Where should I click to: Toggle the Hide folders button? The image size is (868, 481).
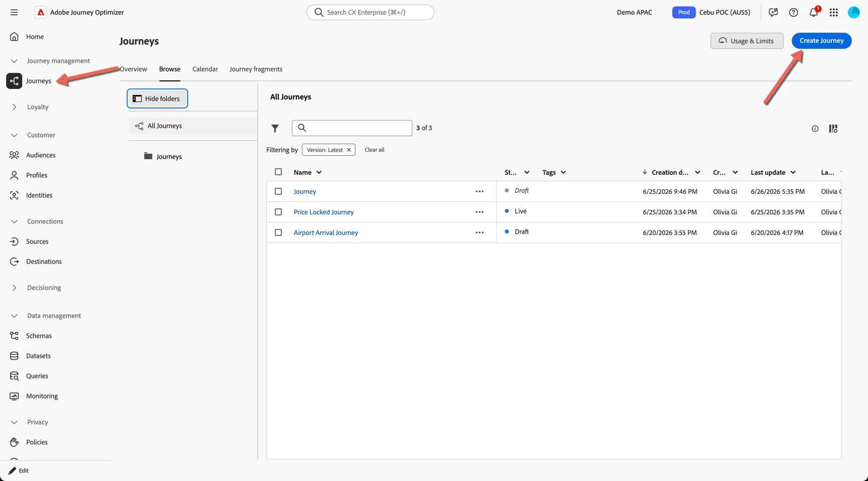(157, 98)
